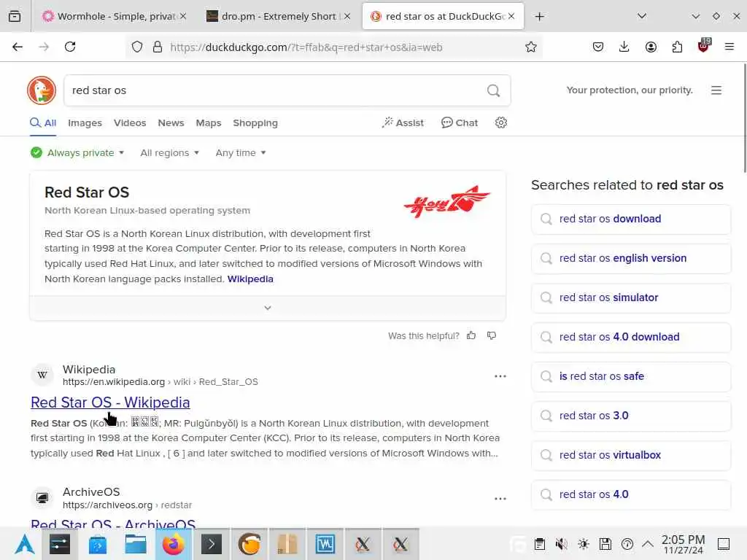The height and width of the screenshot is (560, 747).
Task: Show hidden system tray icons
Action: [x=648, y=544]
